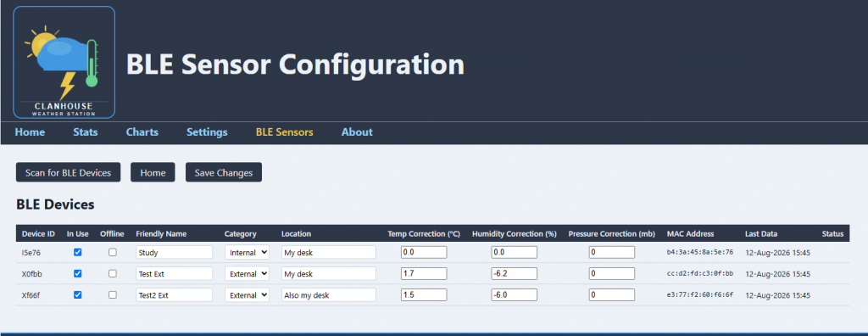Screen dimensions: 868x336
Task: Click Temp Correction field showing 1.7
Action: (x=424, y=273)
